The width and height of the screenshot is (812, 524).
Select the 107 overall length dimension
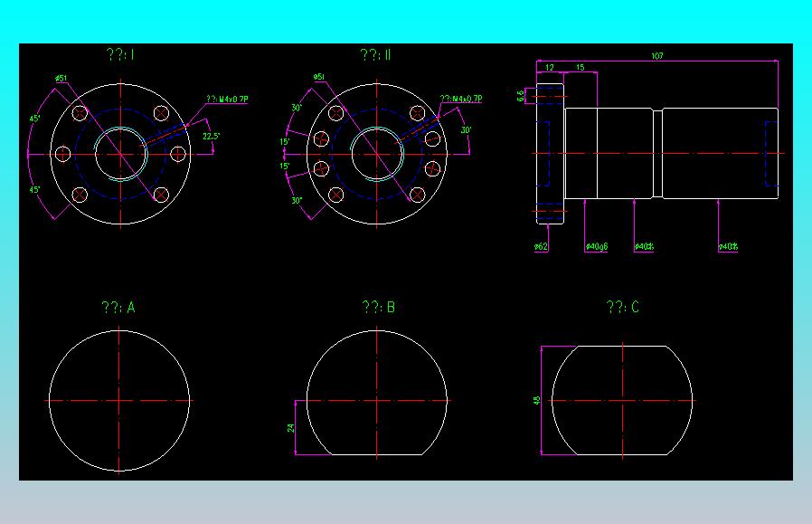[656, 56]
